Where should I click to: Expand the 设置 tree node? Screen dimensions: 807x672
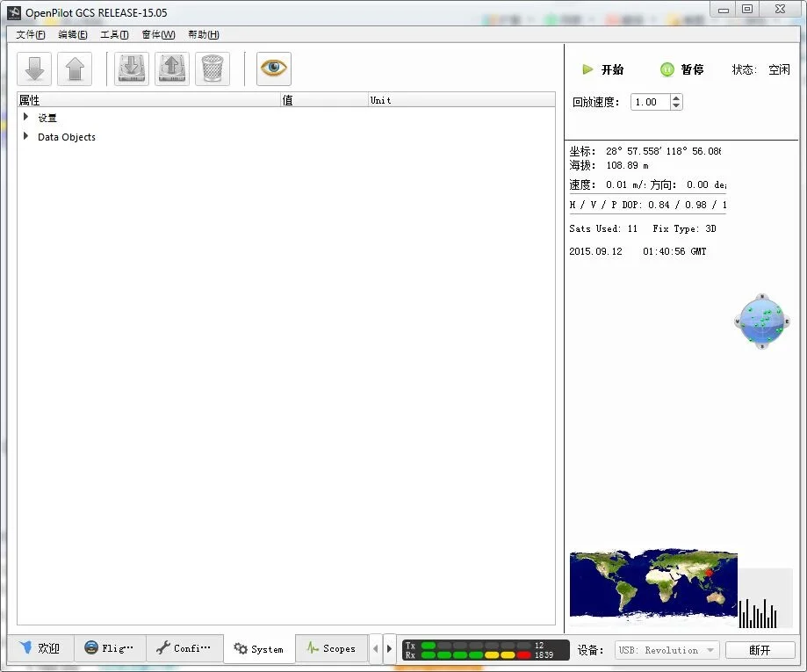tap(25, 117)
